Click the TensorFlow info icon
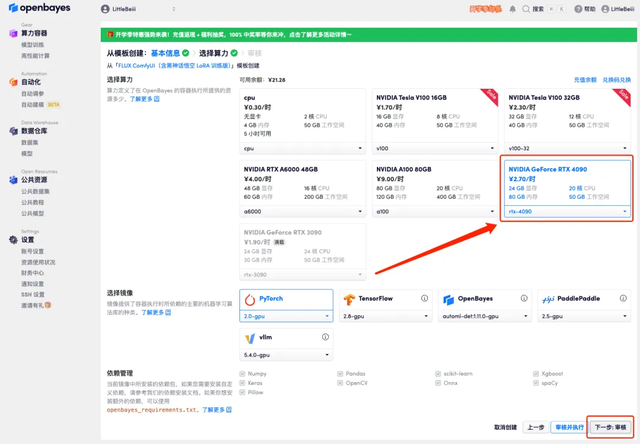Image resolution: width=640 pixels, height=444 pixels. click(424, 298)
